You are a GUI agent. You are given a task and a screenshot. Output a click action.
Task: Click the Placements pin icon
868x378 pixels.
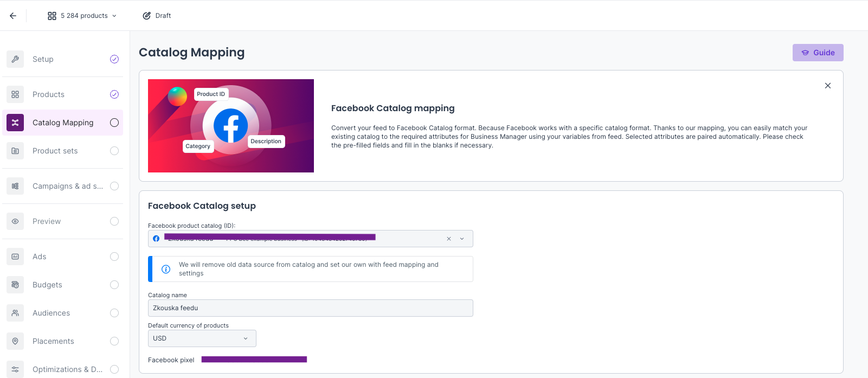[15, 341]
